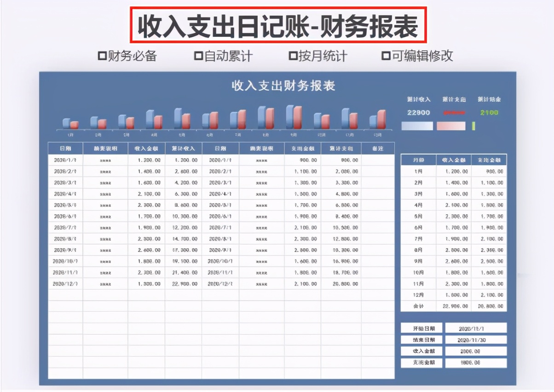Click the 开始日期 field showing 2020/11/1
The width and height of the screenshot is (554, 392).
(475, 327)
